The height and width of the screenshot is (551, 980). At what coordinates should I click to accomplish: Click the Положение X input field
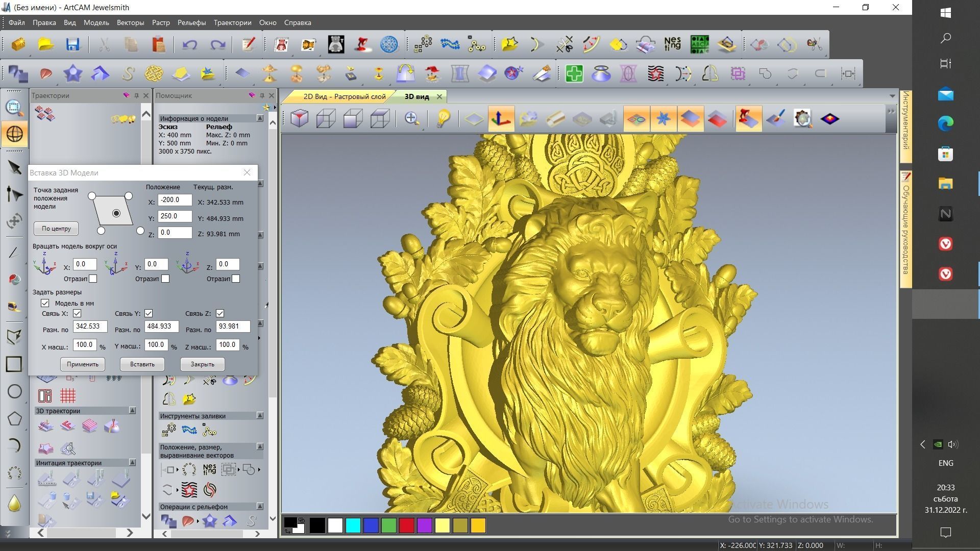pyautogui.click(x=175, y=200)
